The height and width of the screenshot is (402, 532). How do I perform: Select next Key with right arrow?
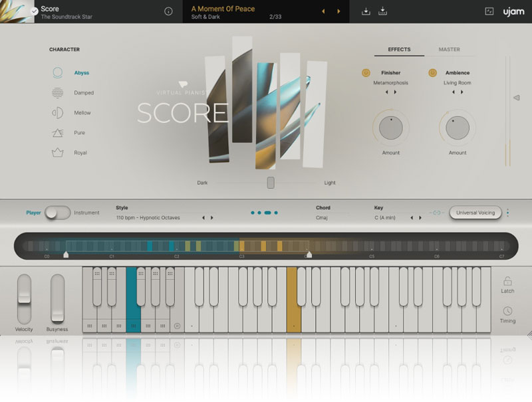[x=420, y=218]
